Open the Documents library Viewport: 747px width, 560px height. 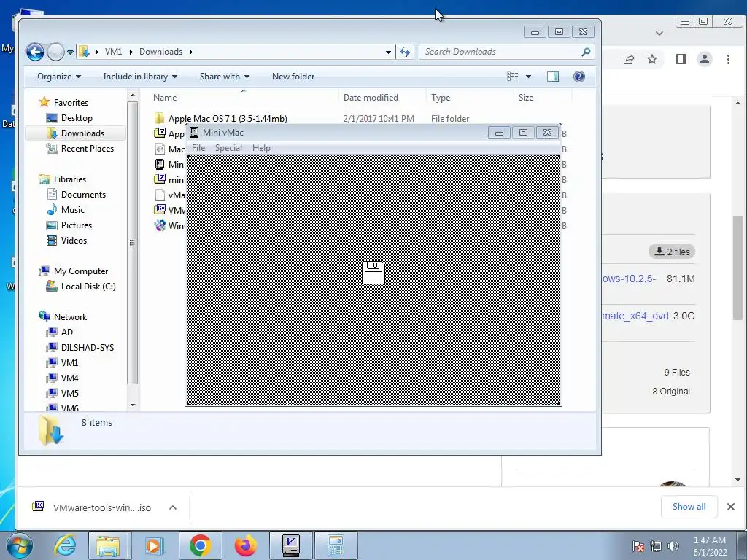point(83,194)
